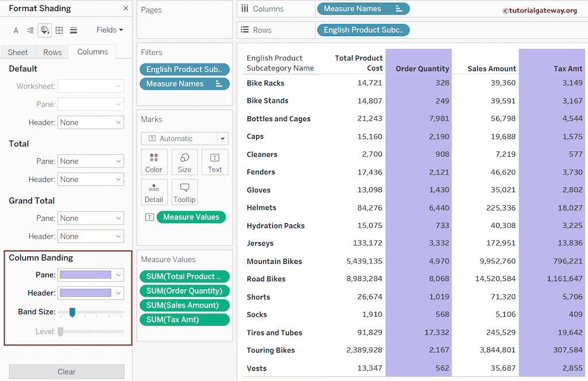Click the Color button in Marks card
This screenshot has height=381, width=588.
(154, 162)
